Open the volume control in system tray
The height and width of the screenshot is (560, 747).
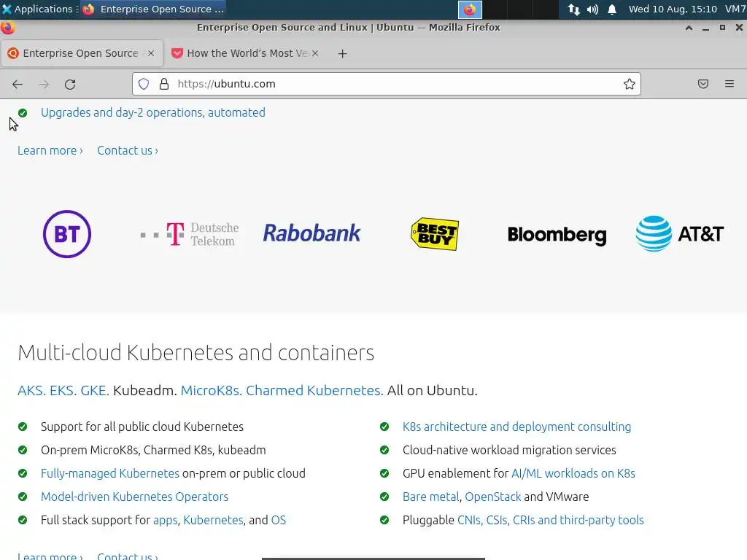coord(592,9)
